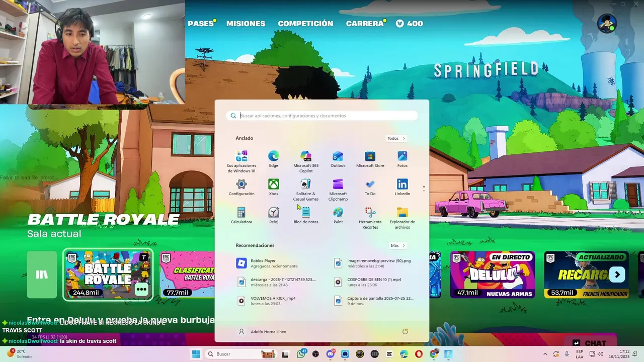Viewport: 644px width, 362px height.
Task: Launch Edge from pinned apps
Action: (x=273, y=159)
